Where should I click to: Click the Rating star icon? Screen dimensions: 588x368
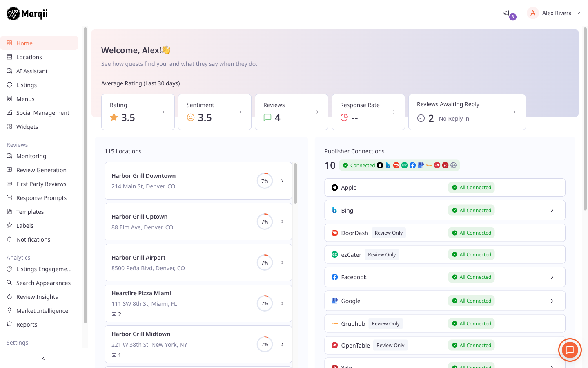tap(114, 117)
